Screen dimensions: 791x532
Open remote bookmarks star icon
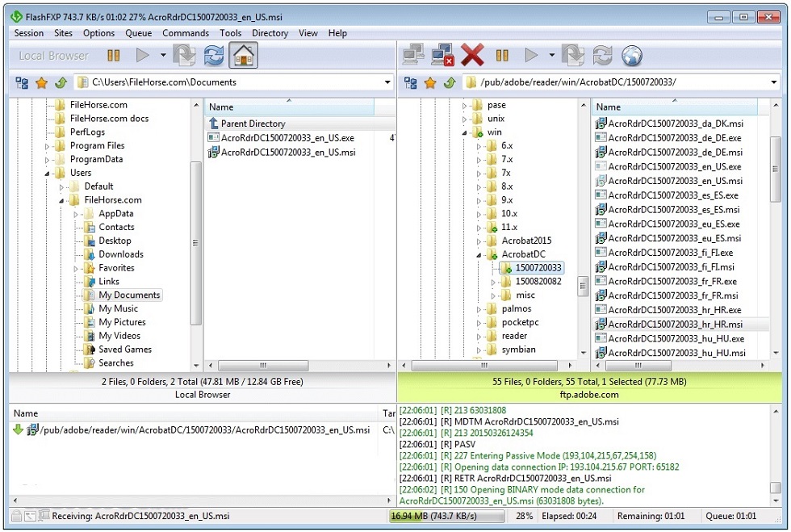click(x=430, y=82)
